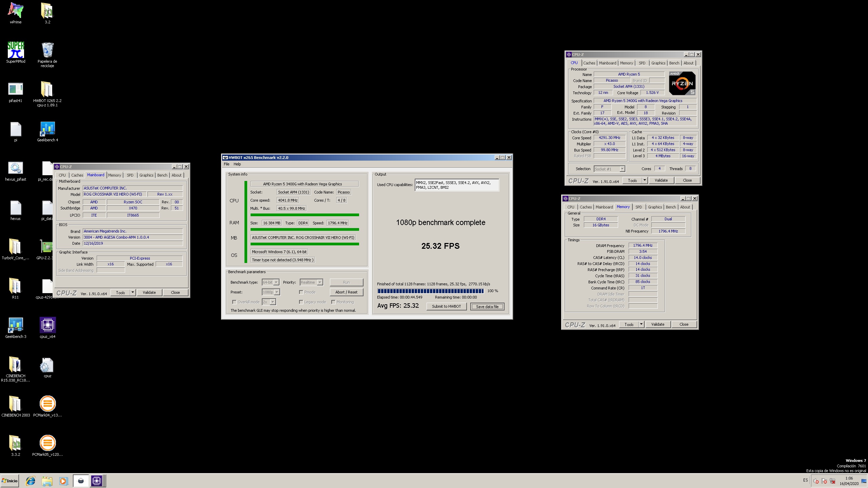
Task: Click Validate in CPU-Z CPU window
Action: [661, 180]
